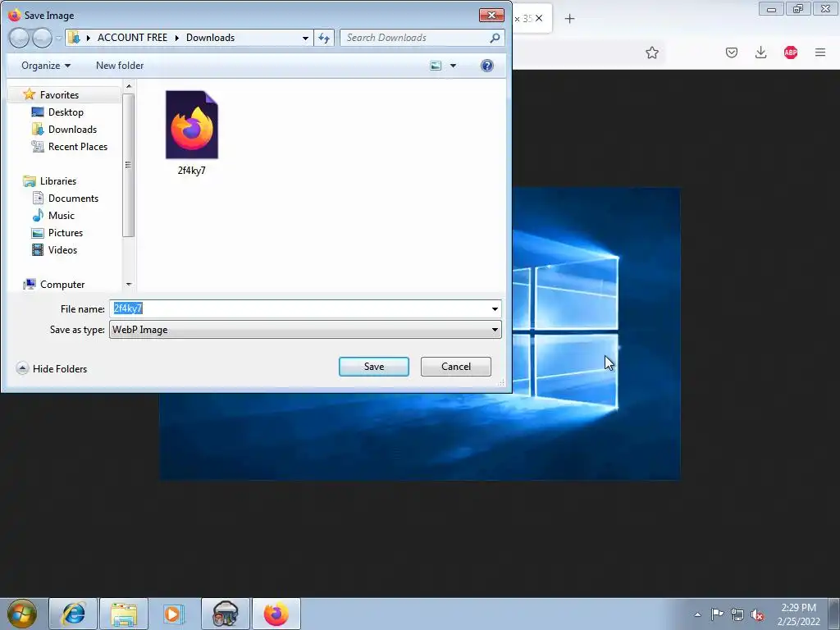Viewport: 840px width, 630px height.
Task: Open Downloads in the navigation pane
Action: point(72,129)
